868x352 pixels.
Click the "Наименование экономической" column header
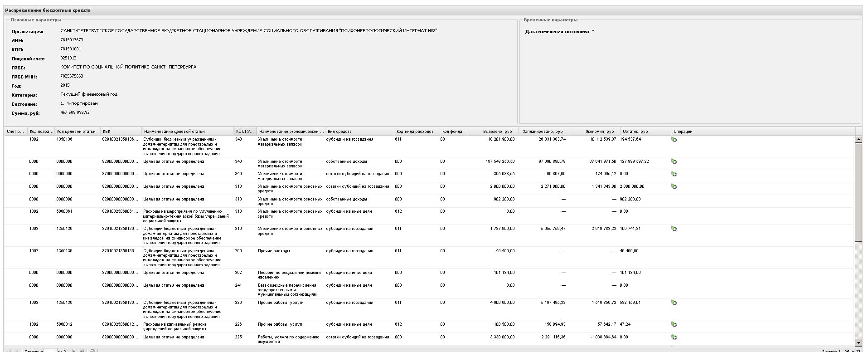(x=291, y=132)
